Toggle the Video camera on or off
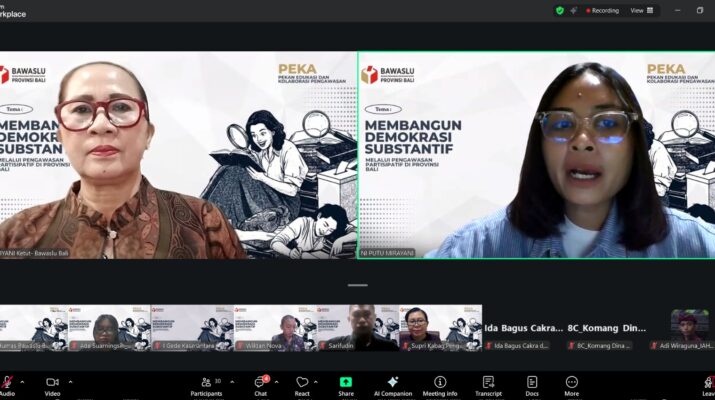The width and height of the screenshot is (715, 400). pos(52,383)
